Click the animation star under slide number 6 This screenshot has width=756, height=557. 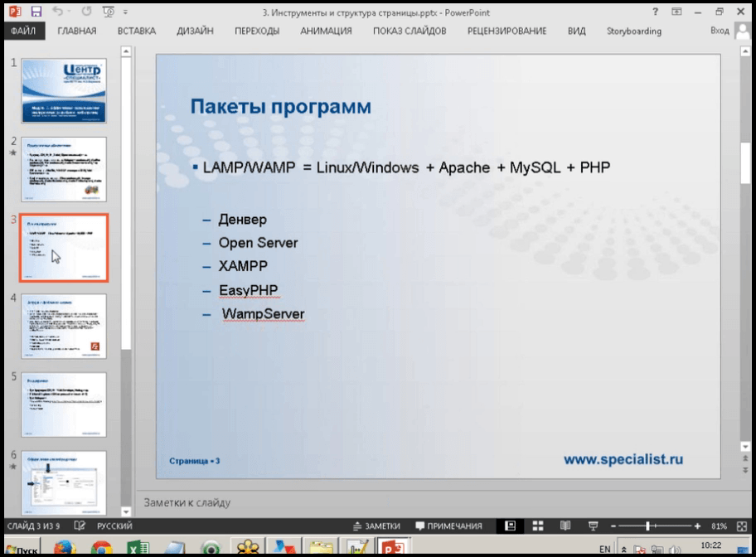click(x=13, y=467)
